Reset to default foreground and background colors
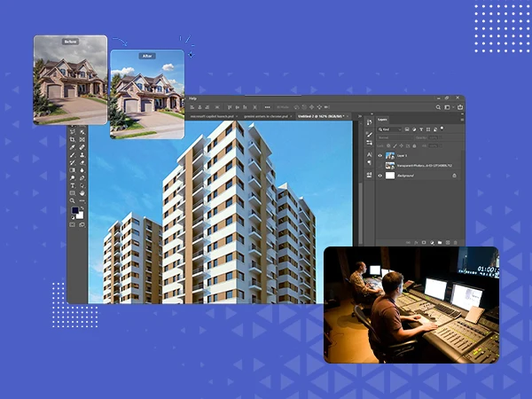The height and width of the screenshot is (399, 532). coord(73,217)
